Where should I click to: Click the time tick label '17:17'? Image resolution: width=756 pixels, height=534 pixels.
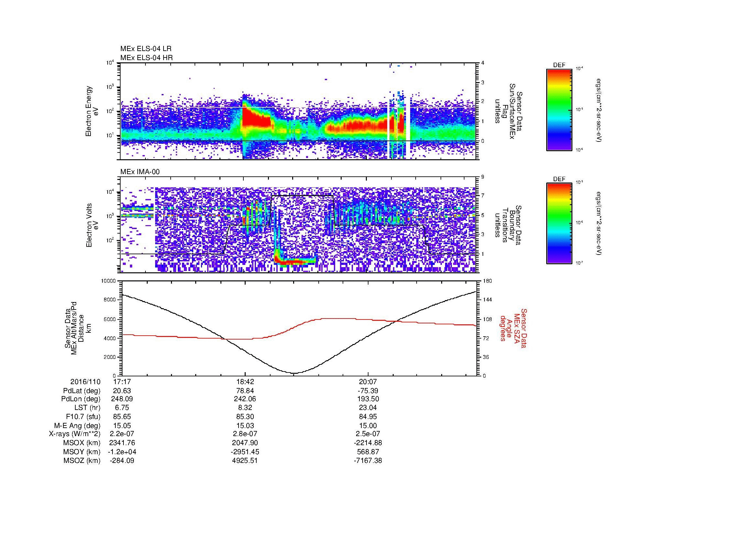point(122,382)
